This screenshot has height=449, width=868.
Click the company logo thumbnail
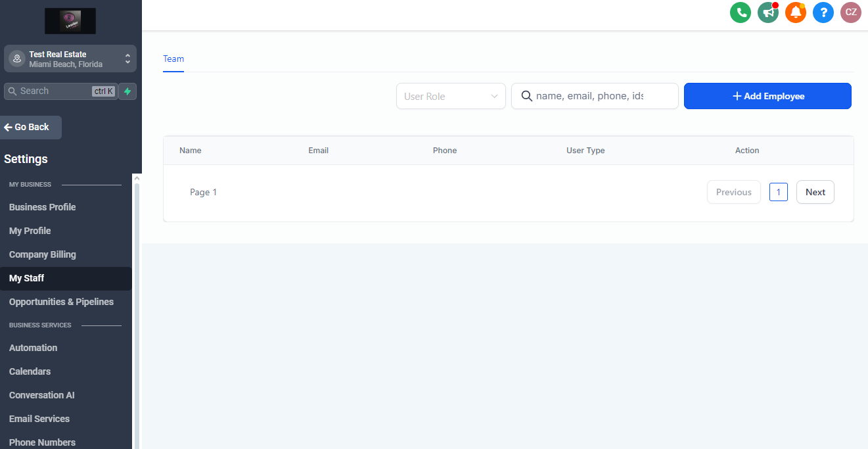click(x=70, y=21)
